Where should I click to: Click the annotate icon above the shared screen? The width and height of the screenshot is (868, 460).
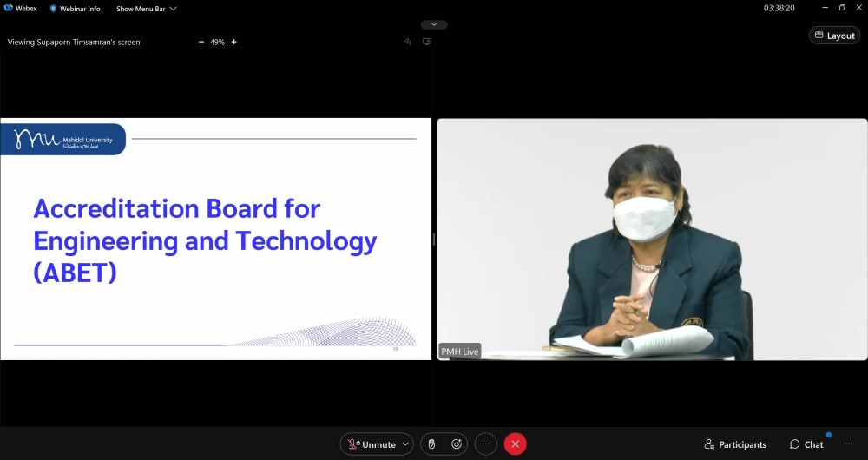point(407,42)
